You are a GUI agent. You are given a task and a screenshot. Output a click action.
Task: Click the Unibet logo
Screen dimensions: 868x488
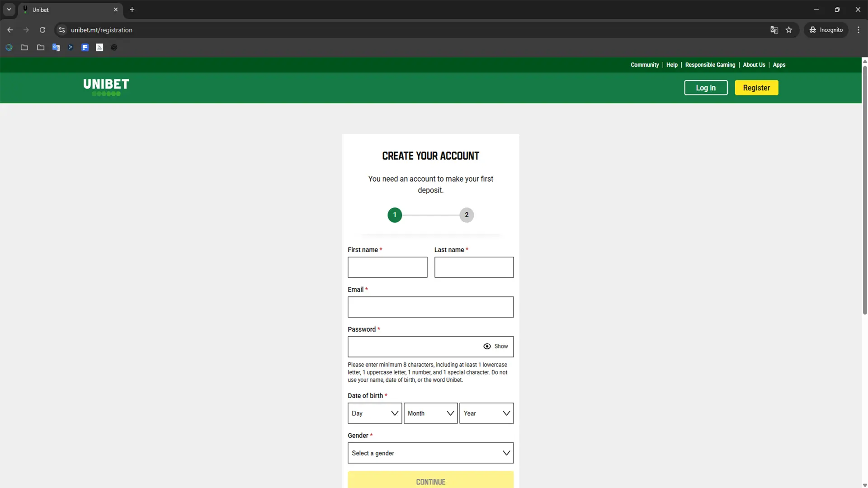(106, 87)
